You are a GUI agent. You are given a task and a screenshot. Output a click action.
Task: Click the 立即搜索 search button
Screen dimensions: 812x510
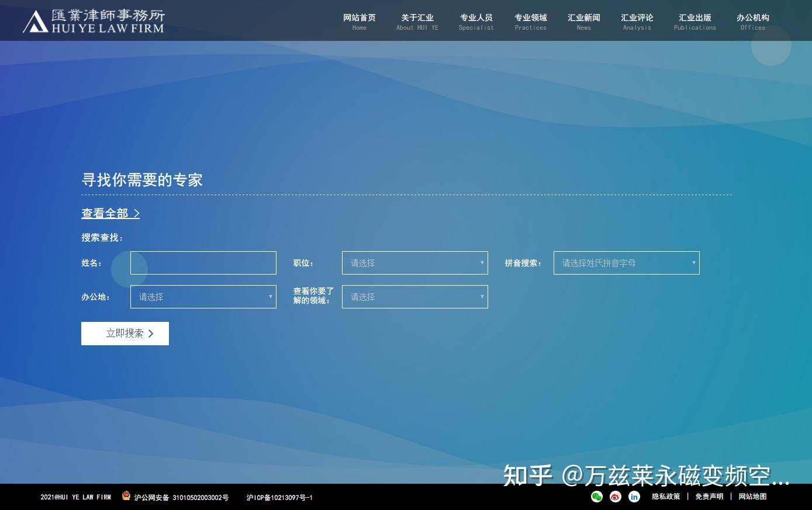[125, 334]
